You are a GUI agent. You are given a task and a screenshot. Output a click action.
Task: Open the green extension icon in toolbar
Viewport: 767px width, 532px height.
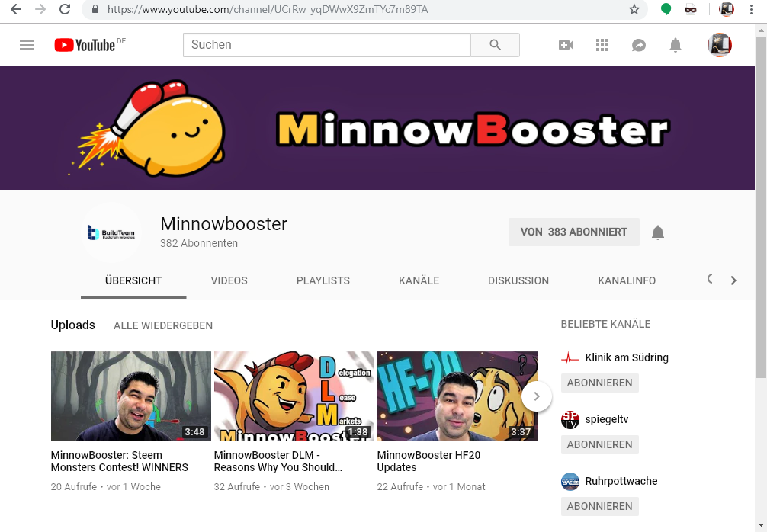(x=666, y=9)
